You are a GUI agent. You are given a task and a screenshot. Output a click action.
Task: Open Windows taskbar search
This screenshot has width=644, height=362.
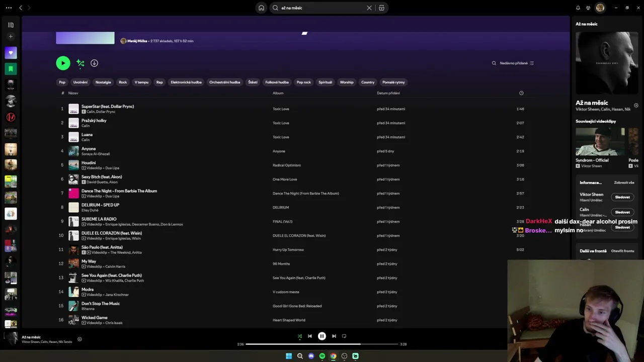pyautogui.click(x=300, y=356)
